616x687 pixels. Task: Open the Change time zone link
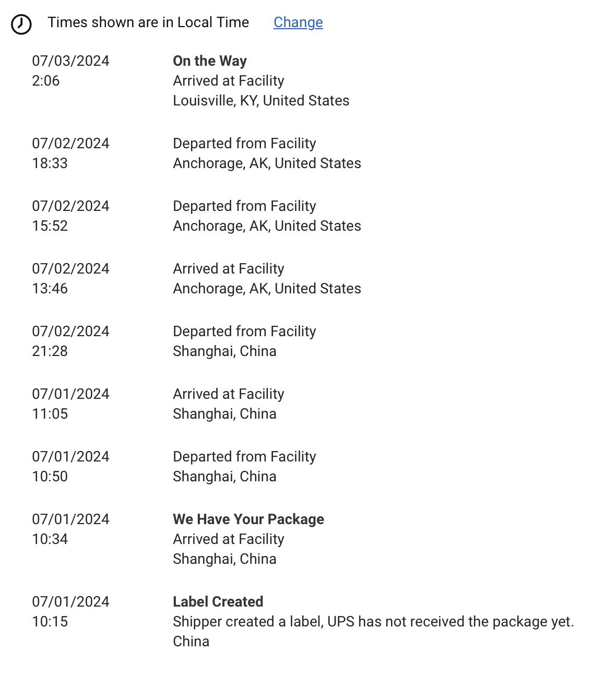point(298,22)
